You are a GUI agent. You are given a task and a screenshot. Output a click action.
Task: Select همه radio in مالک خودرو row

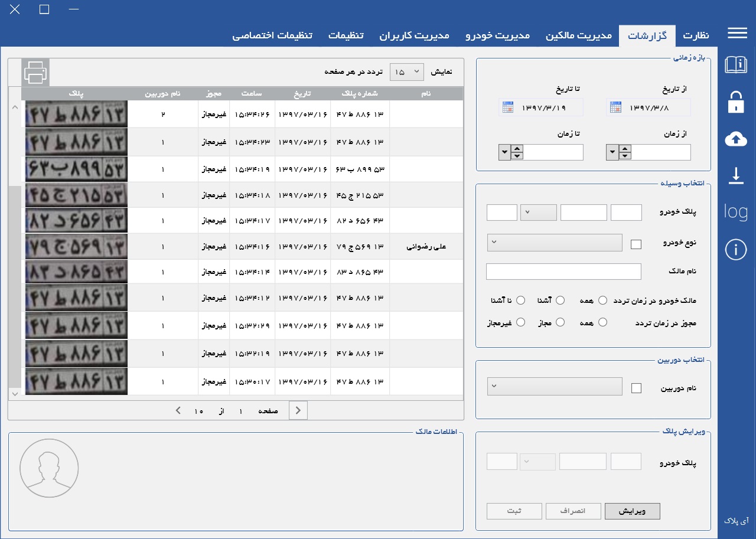click(602, 300)
